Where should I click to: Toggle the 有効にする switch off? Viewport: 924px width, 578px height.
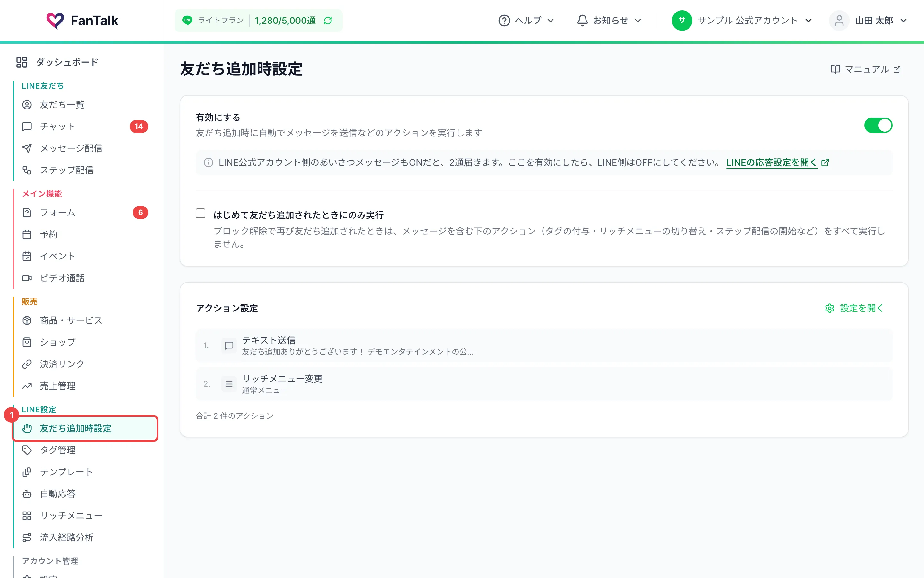[878, 125]
